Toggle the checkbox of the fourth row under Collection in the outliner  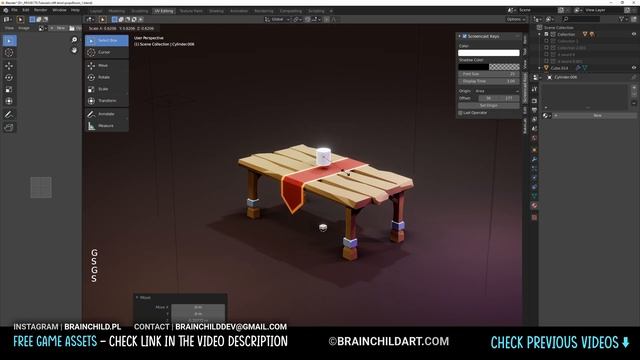(x=547, y=55)
